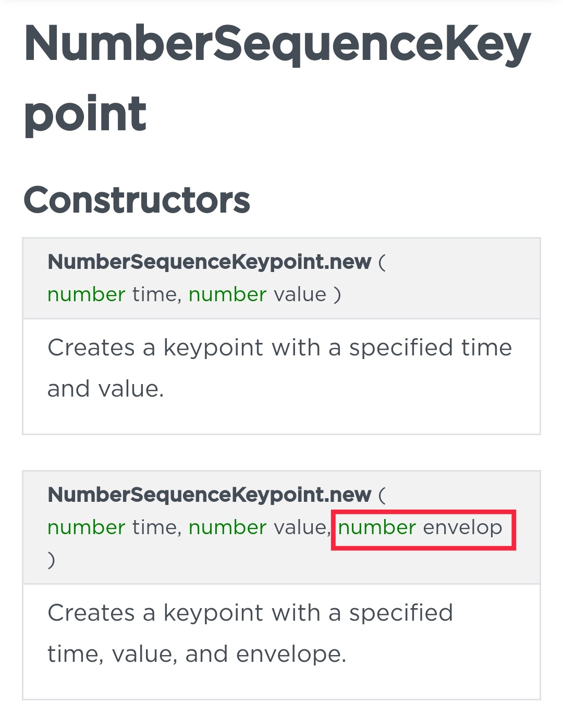Image resolution: width=563 pixels, height=728 pixels.
Task: Click the word 'point' in page title
Action: click(x=85, y=114)
